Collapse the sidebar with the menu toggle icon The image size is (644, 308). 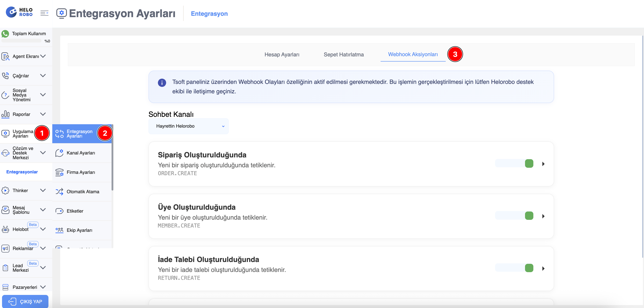[x=44, y=13]
